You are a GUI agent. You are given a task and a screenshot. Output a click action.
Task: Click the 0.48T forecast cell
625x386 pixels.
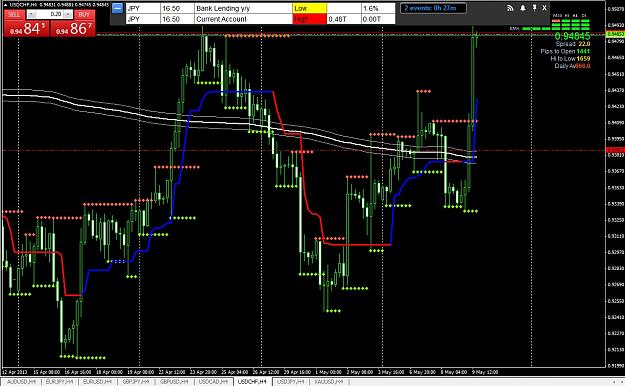344,19
